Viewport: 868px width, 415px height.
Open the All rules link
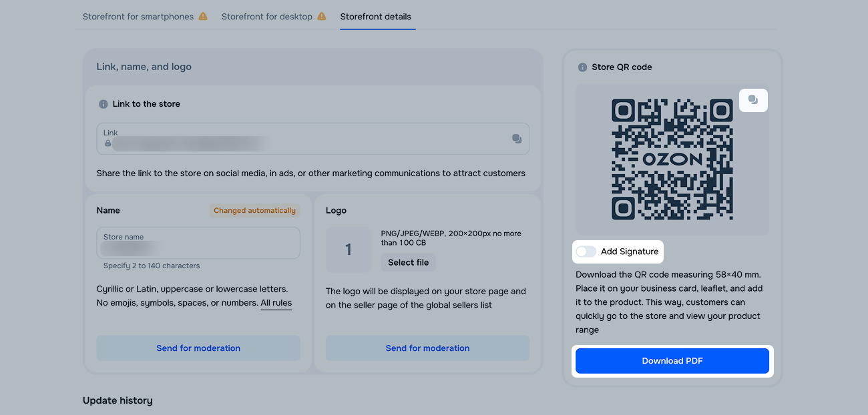[276, 303]
